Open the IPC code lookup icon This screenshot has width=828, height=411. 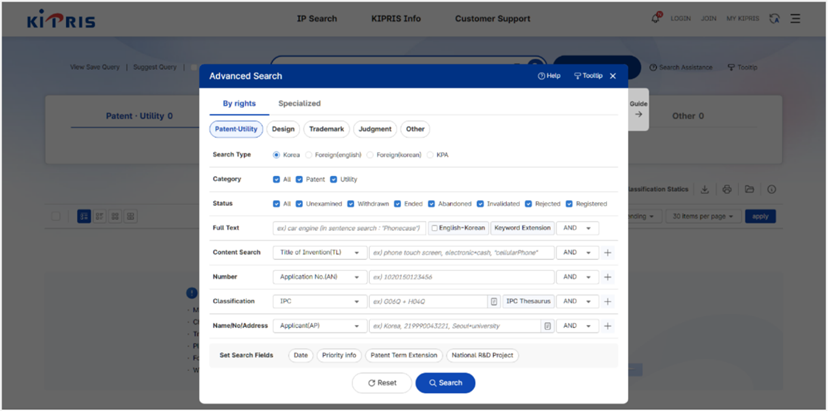494,301
